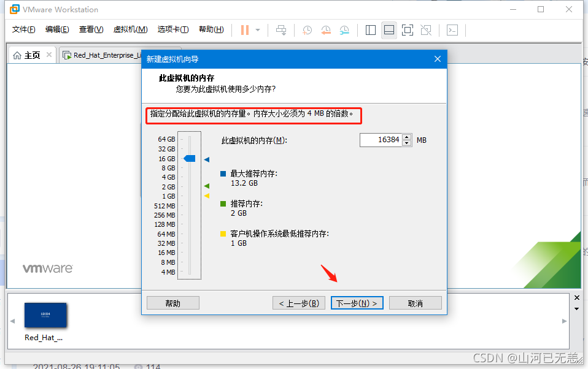Viewport: 588px width, 369px height.
Task: Open the 虚拟机(M) menu
Action: click(131, 29)
